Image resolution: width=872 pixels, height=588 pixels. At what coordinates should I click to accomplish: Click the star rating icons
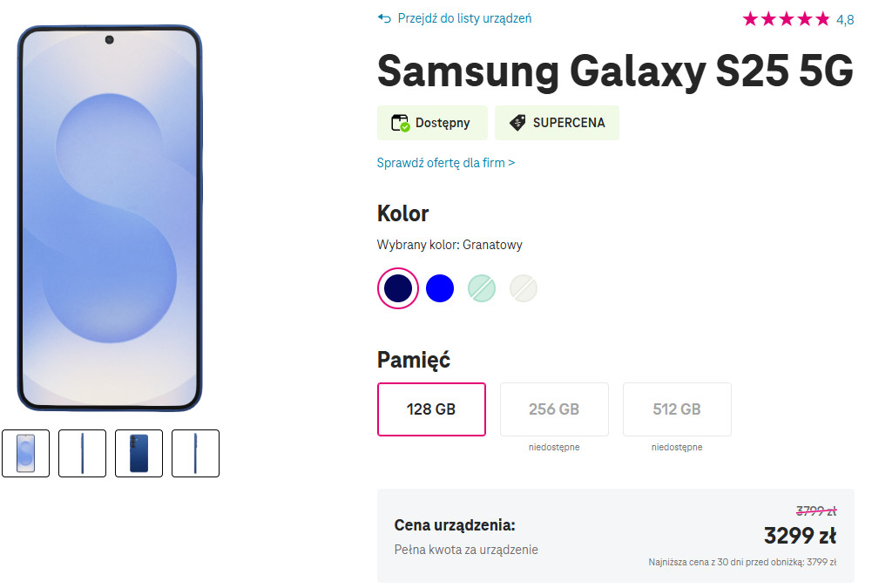[x=786, y=19]
